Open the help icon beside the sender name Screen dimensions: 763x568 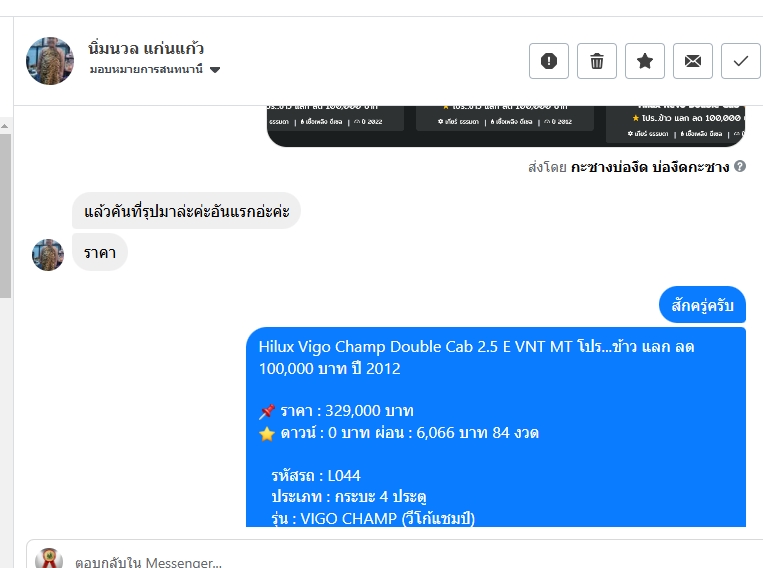[740, 166]
